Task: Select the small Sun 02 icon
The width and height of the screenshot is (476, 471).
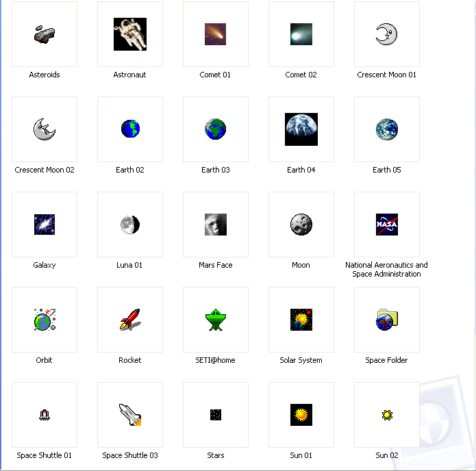Action: 387,415
